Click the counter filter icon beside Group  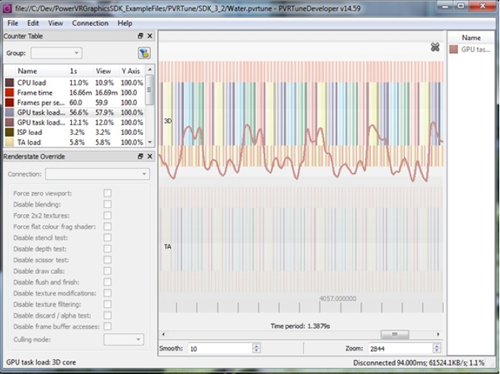144,53
